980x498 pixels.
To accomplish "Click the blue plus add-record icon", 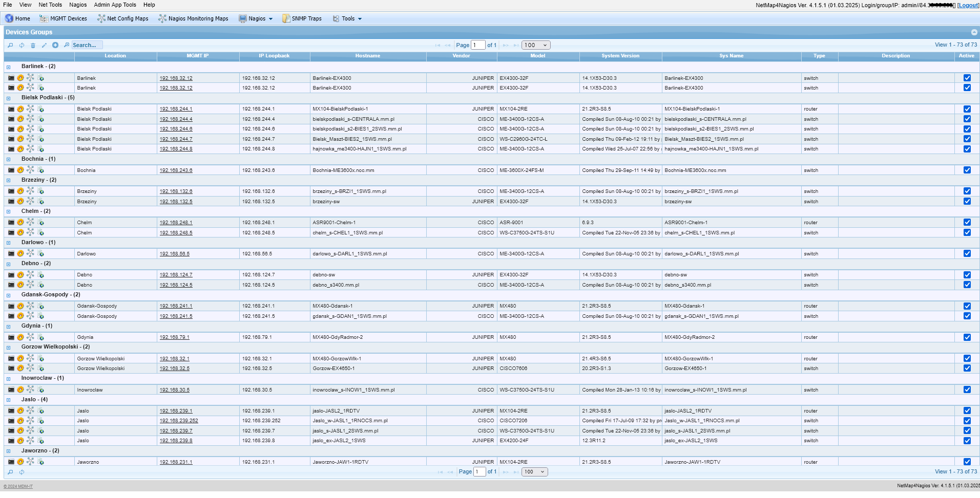I will tap(55, 45).
